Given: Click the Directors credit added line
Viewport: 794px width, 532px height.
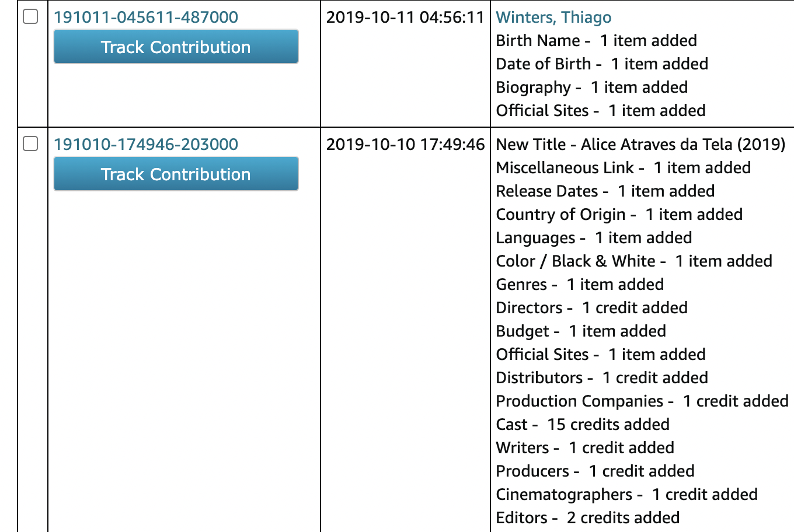Looking at the screenshot, I should coord(591,307).
